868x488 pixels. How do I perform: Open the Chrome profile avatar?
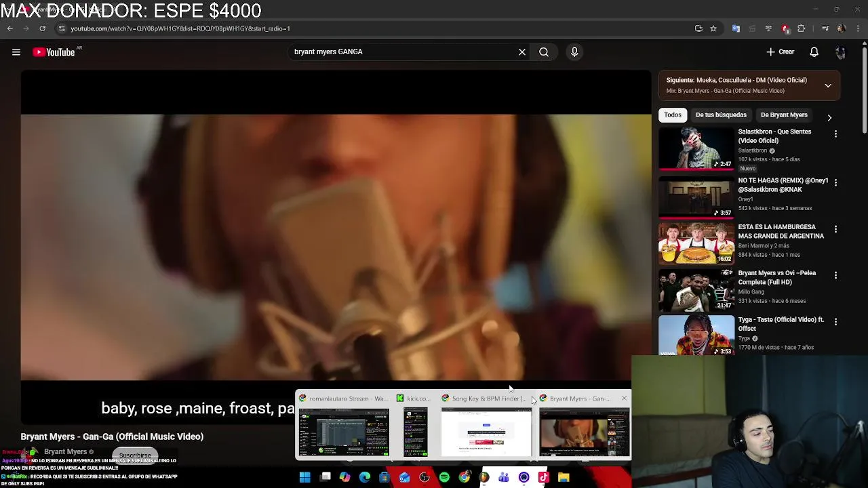coord(842,28)
